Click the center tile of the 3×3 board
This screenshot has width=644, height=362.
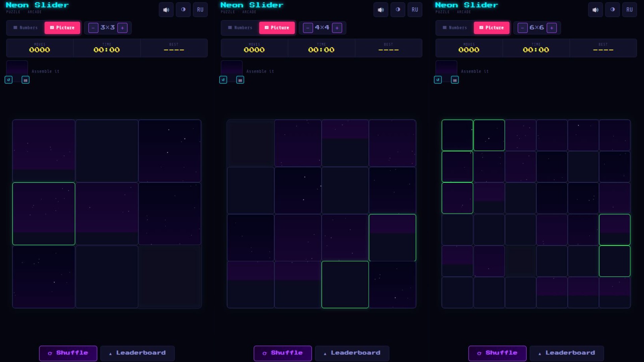107,214
